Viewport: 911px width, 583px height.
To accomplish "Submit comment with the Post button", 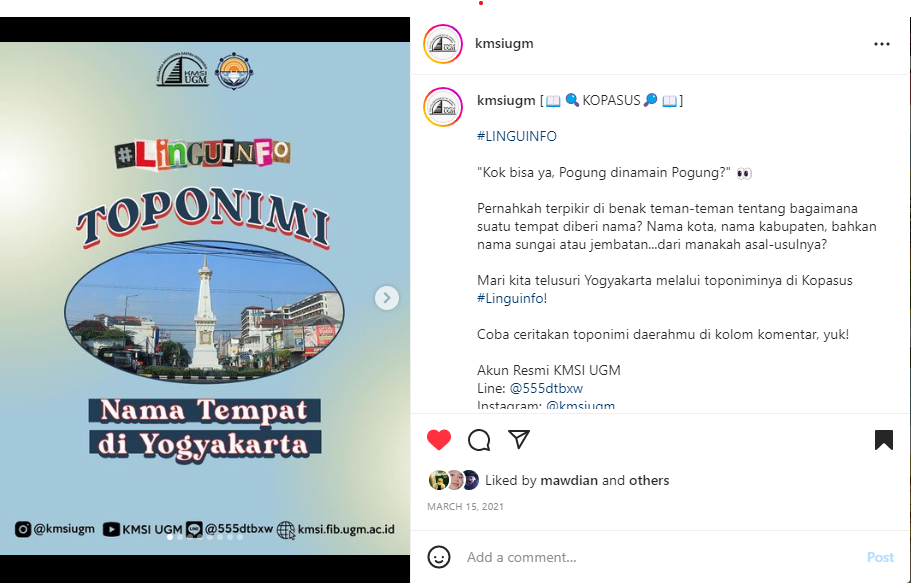I will (880, 557).
